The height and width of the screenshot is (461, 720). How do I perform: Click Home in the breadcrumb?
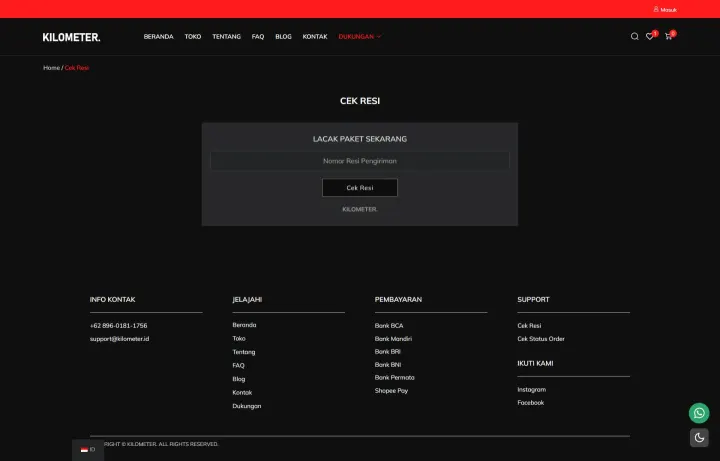point(51,67)
